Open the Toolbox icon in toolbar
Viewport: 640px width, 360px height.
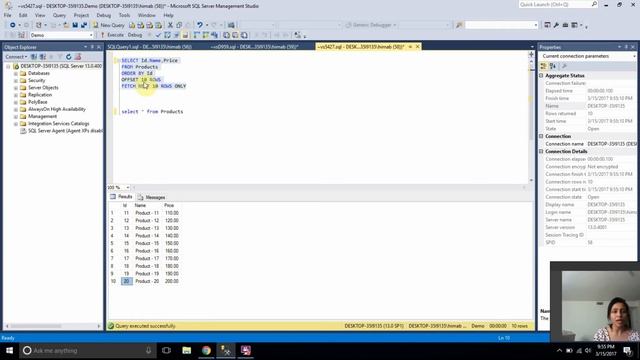[x=565, y=25]
